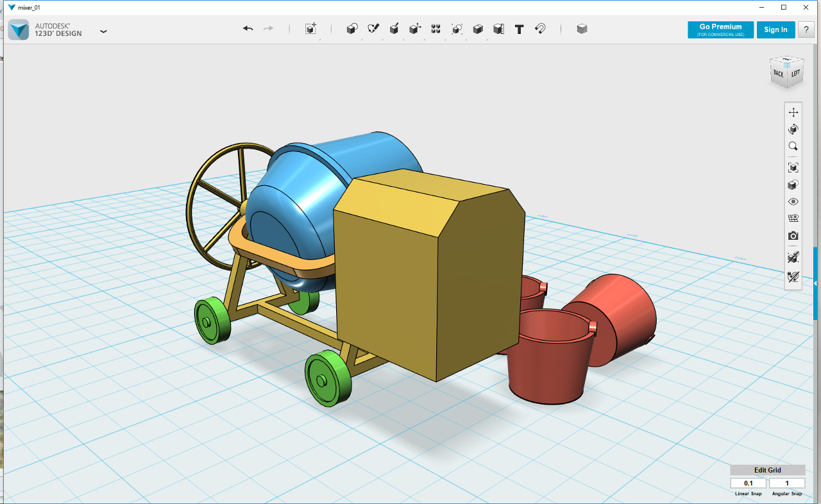Click BACK face of view cube
The height and width of the screenshot is (504, 821).
tap(778, 74)
